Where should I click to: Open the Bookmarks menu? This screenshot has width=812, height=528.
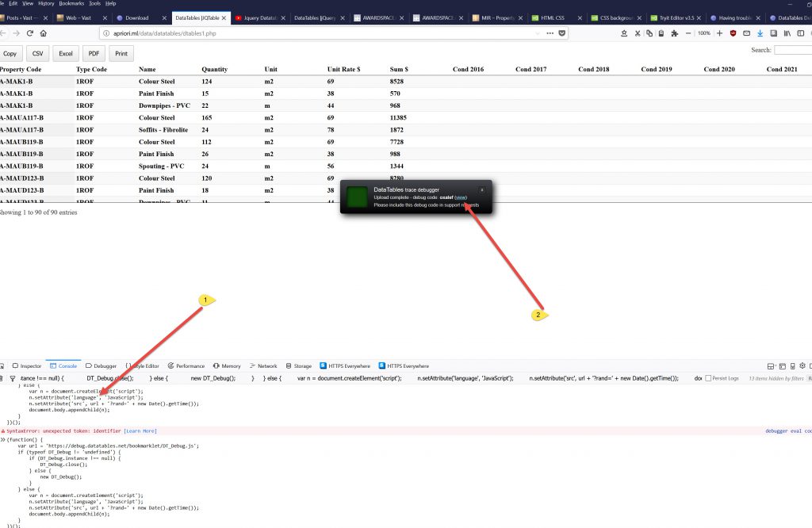70,3
